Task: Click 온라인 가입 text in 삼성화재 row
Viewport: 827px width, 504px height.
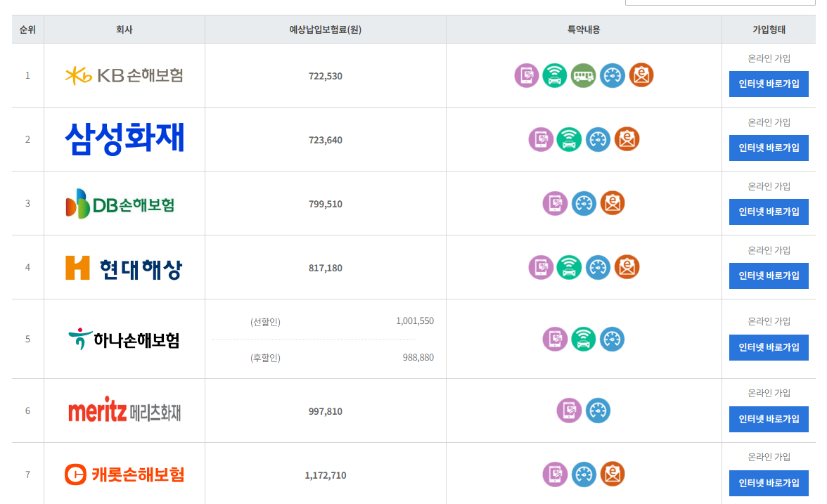Action: tap(769, 122)
